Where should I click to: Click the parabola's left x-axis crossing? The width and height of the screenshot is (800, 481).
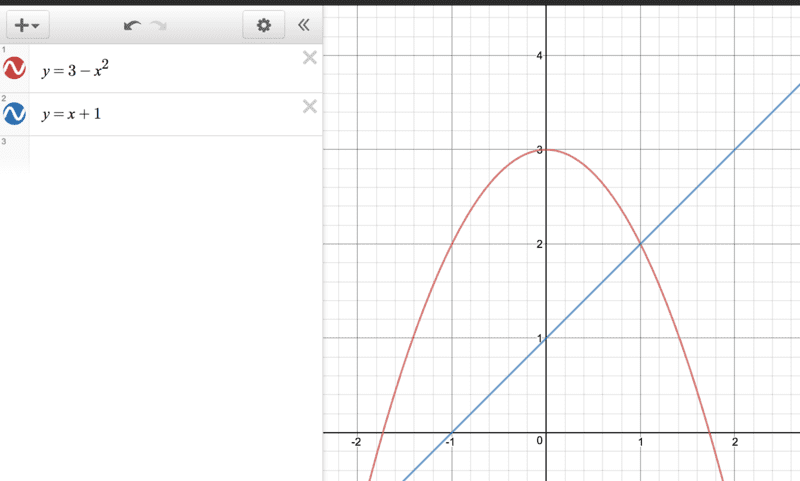pos(383,433)
